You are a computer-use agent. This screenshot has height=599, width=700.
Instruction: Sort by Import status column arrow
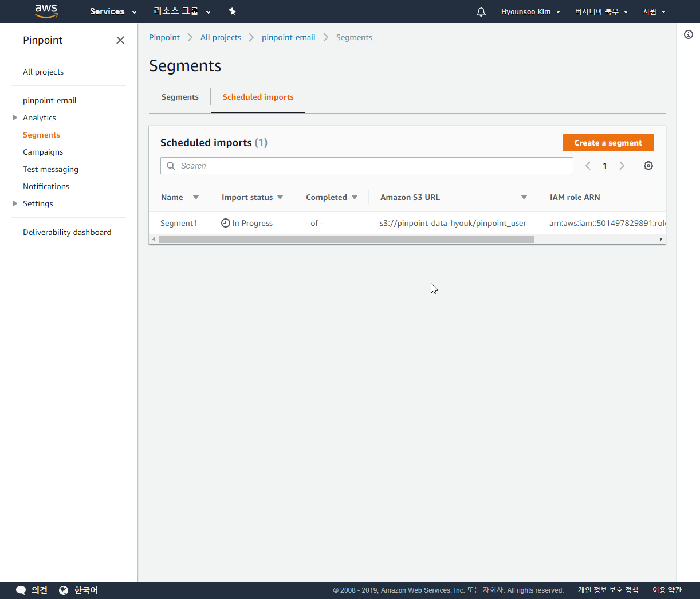click(280, 197)
